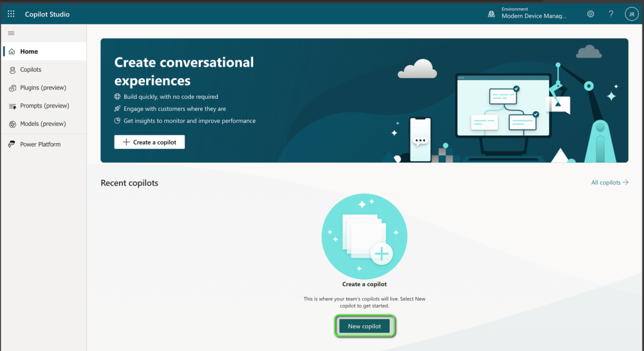Click the Power Platform icon
644x351 pixels.
click(x=11, y=144)
